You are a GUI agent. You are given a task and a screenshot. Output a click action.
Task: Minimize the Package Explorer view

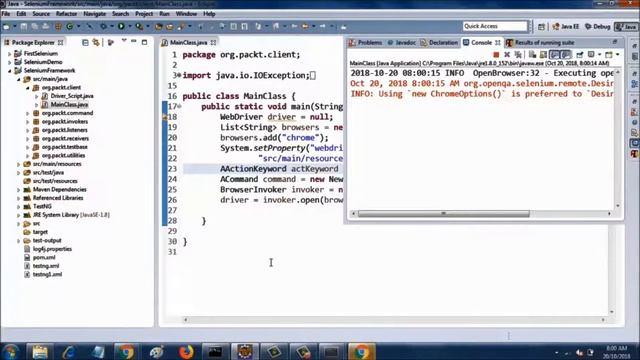click(134, 42)
